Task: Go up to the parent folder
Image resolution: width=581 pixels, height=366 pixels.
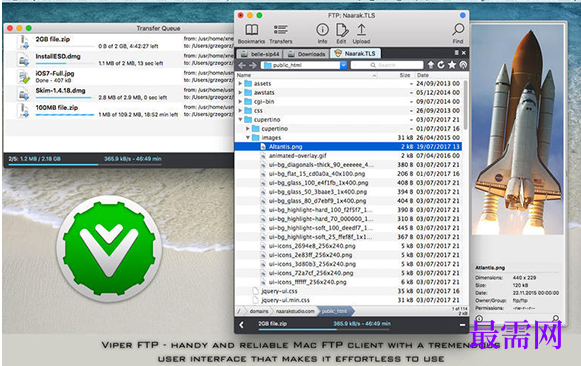Action: point(431,65)
